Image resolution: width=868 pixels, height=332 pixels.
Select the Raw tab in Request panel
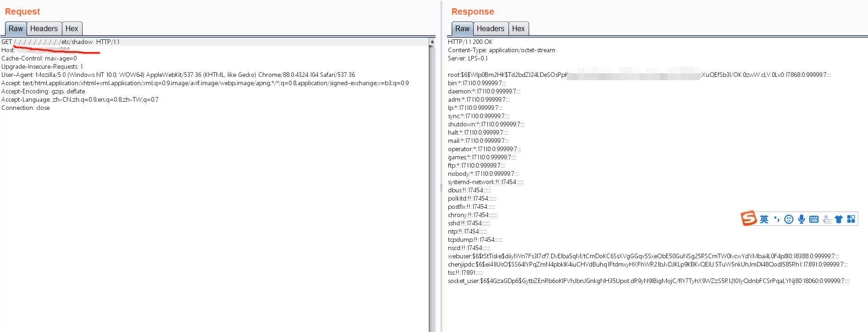(16, 28)
